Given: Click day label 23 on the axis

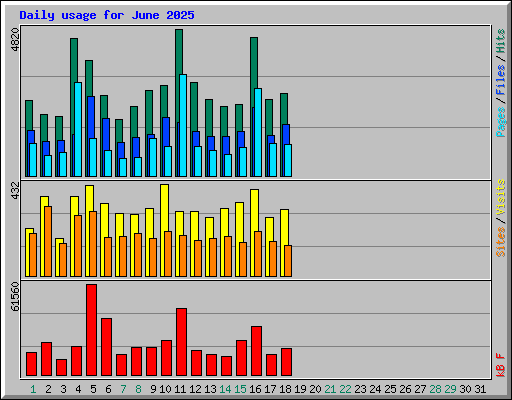Looking at the screenshot, I should point(360,389).
